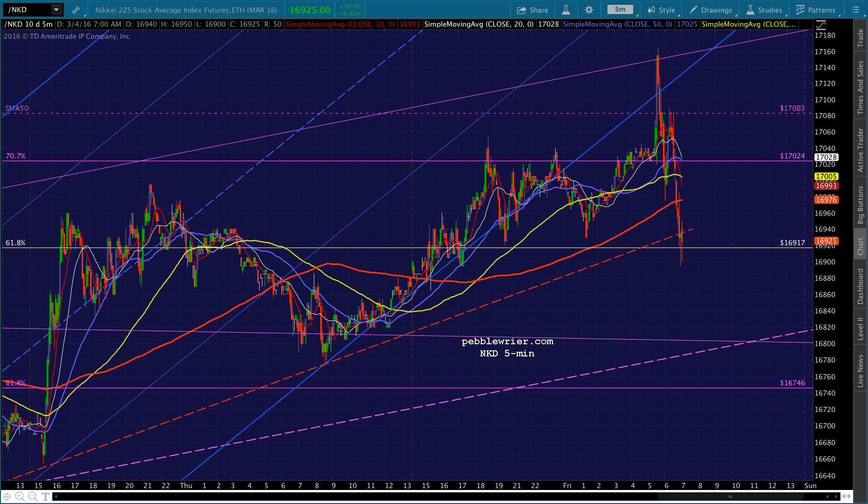Open the Live News sidebar tab
868x504 pixels.
point(860,370)
